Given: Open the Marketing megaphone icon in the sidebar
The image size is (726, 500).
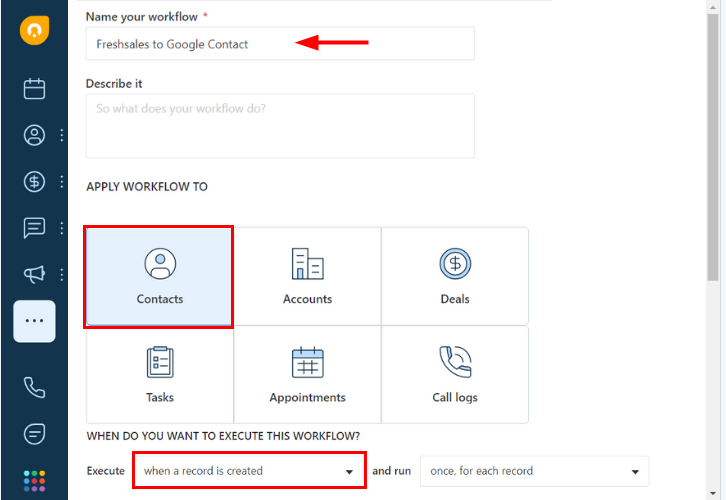Looking at the screenshot, I should [x=34, y=275].
